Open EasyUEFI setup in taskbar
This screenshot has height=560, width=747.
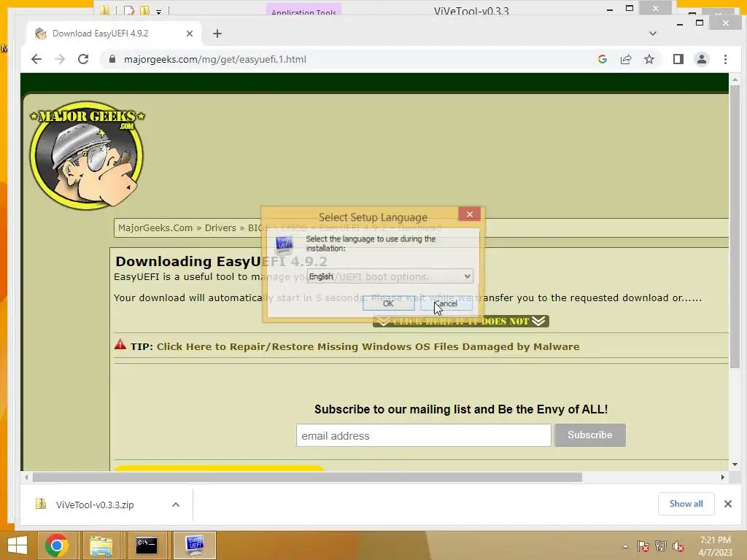click(195, 545)
